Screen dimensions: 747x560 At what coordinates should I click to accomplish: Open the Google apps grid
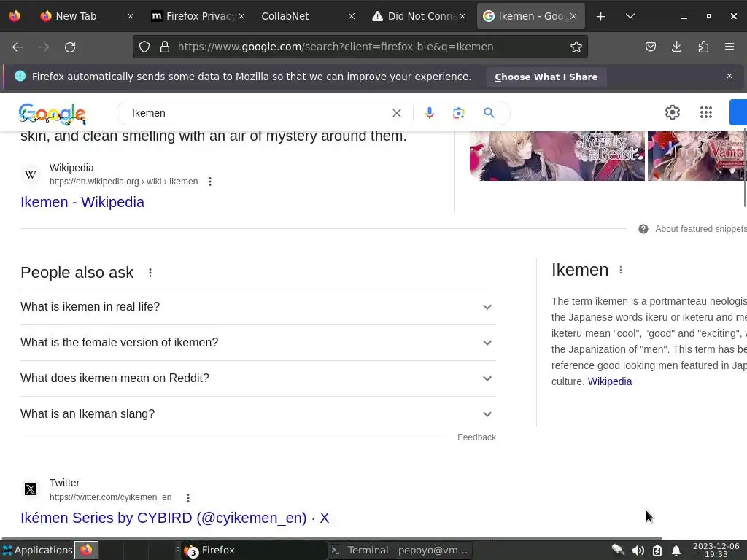point(706,112)
